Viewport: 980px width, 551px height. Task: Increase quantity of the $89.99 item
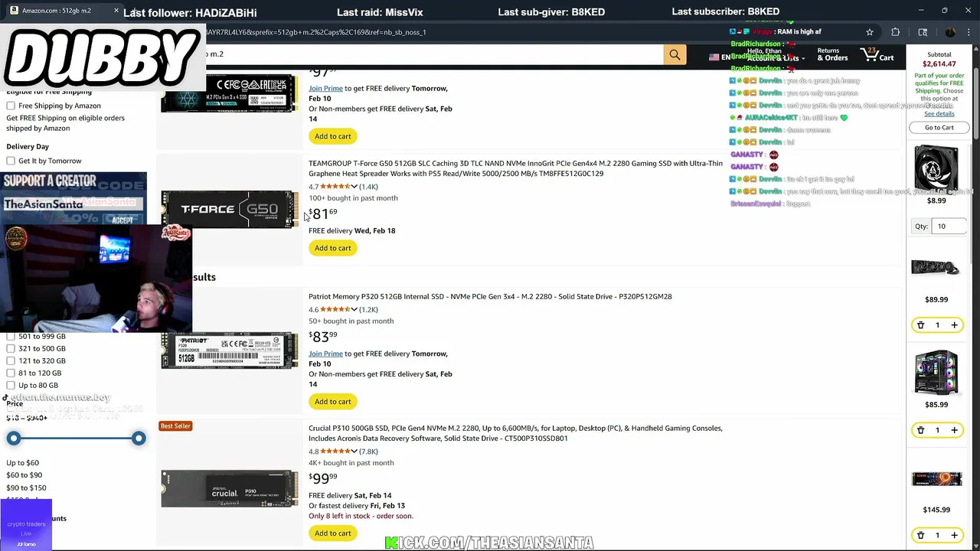point(954,325)
